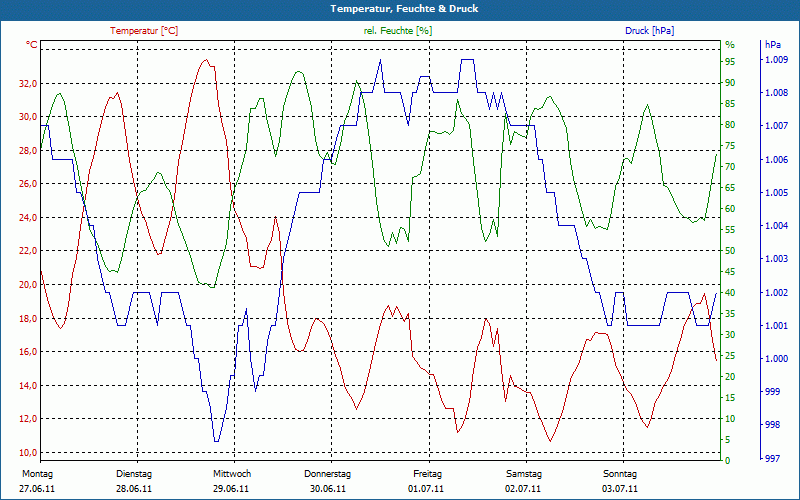Click the '1.000' pressure axis value
Screen dimensions: 800x500
pos(778,359)
